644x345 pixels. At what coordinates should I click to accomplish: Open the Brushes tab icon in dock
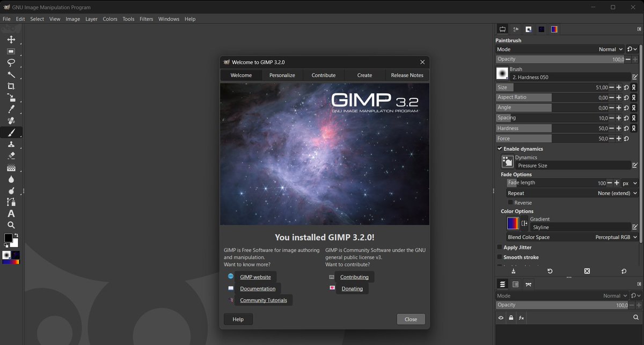click(529, 29)
